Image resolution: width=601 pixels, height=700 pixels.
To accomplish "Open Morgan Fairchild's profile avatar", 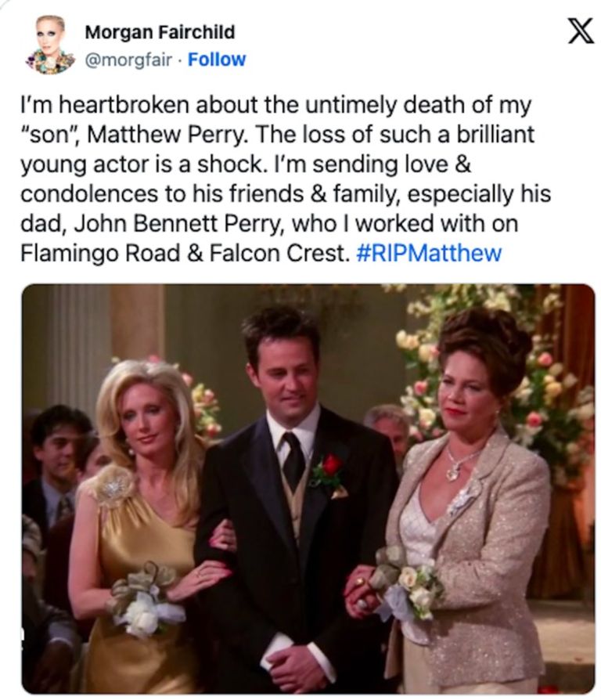I will click(49, 45).
